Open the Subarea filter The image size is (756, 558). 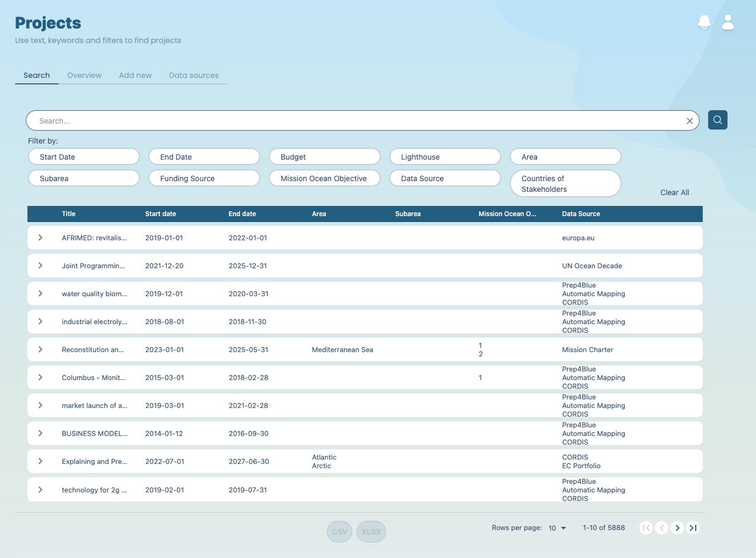(84, 178)
